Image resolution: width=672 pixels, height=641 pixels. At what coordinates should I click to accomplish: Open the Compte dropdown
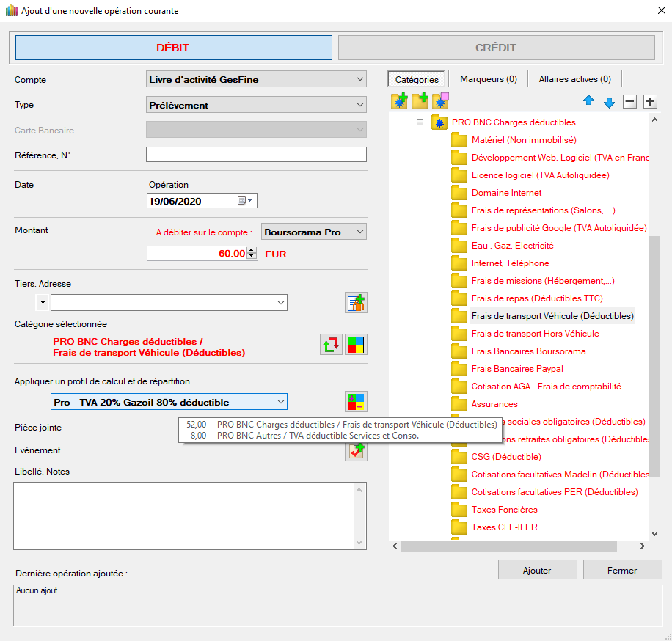[256, 79]
